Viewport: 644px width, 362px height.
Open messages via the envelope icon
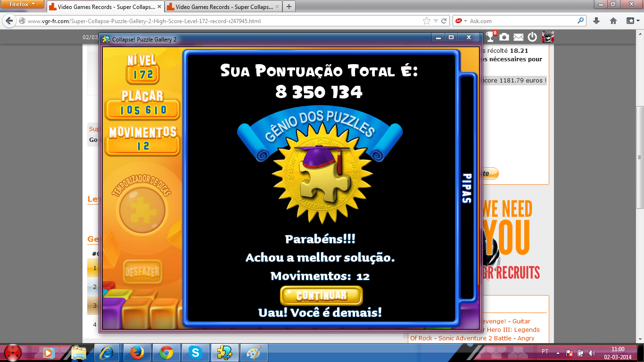(518, 37)
